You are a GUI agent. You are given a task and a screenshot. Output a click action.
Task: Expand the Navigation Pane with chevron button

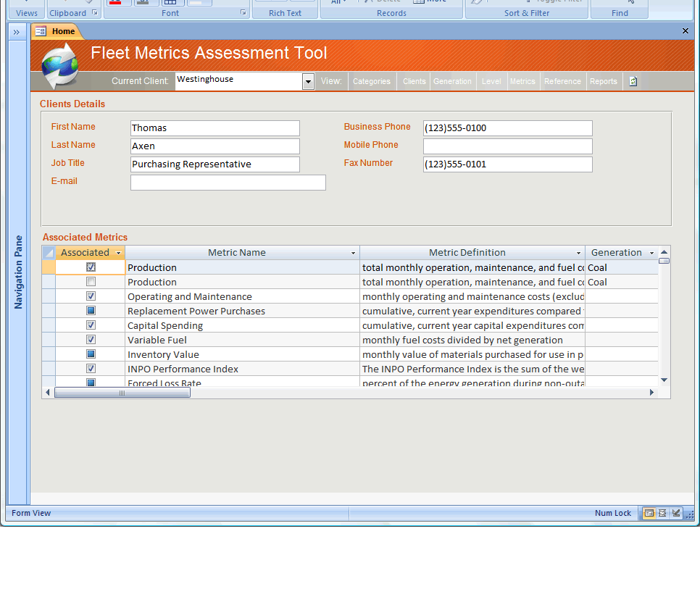16,32
